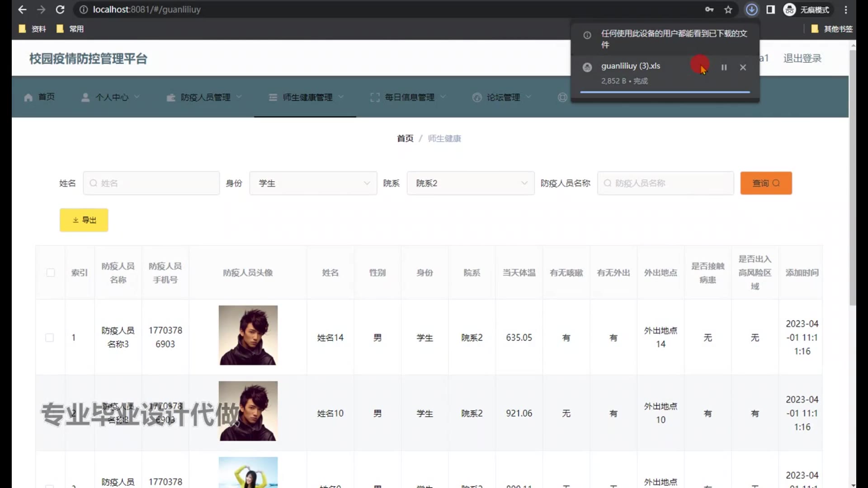Click the browser reload icon

click(60, 9)
